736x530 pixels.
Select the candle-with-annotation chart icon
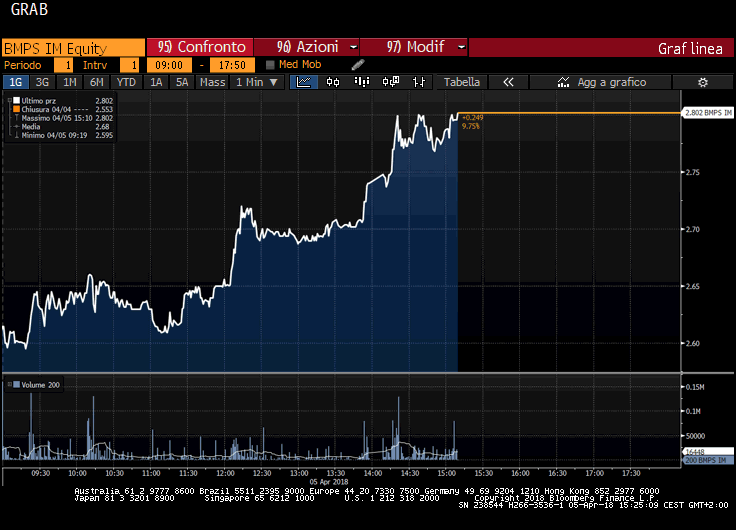pos(391,82)
